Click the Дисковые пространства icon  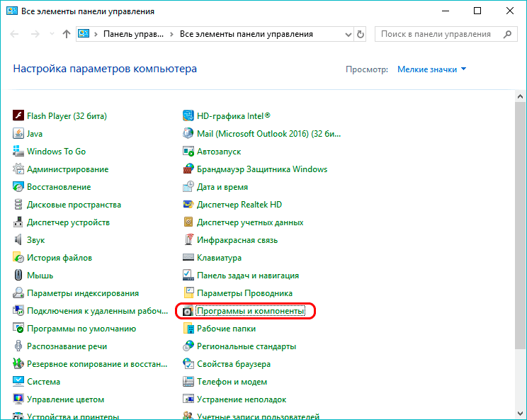click(x=18, y=204)
